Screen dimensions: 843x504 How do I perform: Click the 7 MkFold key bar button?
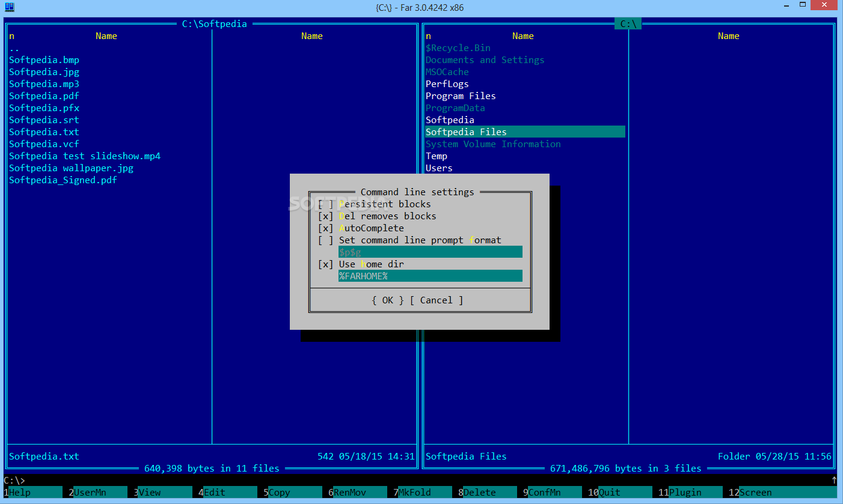(x=422, y=493)
